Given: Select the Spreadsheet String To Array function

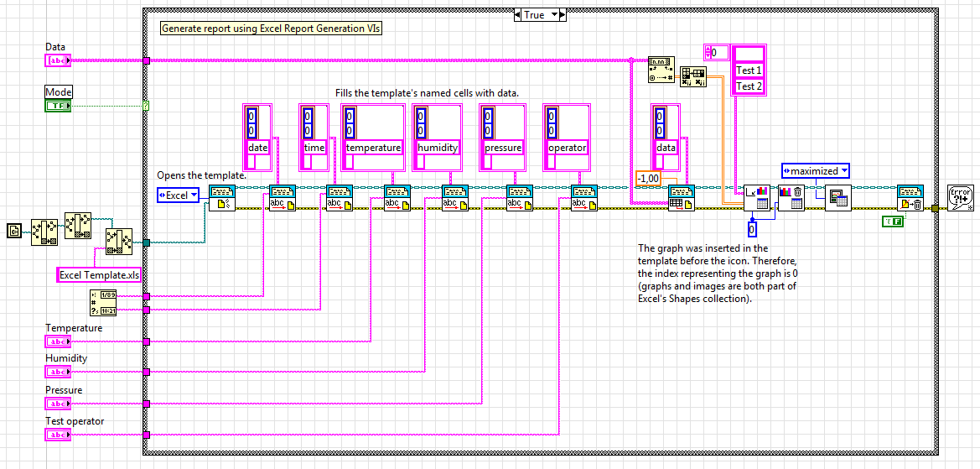Looking at the screenshot, I should pos(661,69).
